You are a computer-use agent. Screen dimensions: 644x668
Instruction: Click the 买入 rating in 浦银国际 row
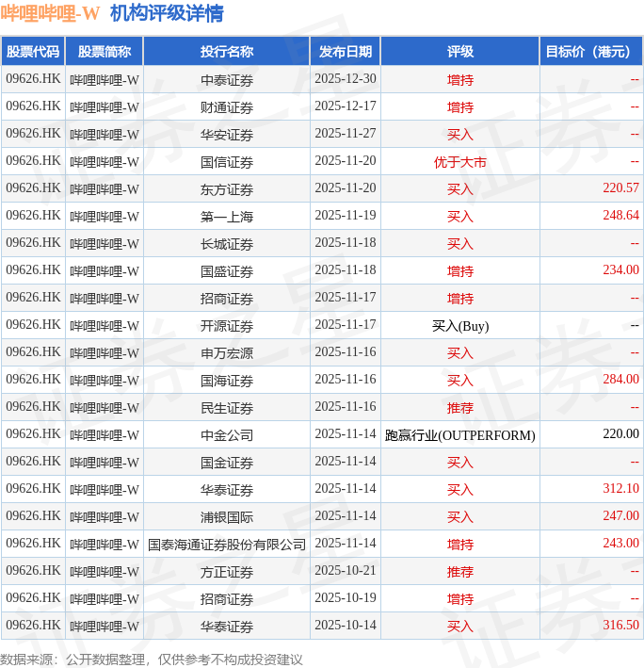pos(460,516)
